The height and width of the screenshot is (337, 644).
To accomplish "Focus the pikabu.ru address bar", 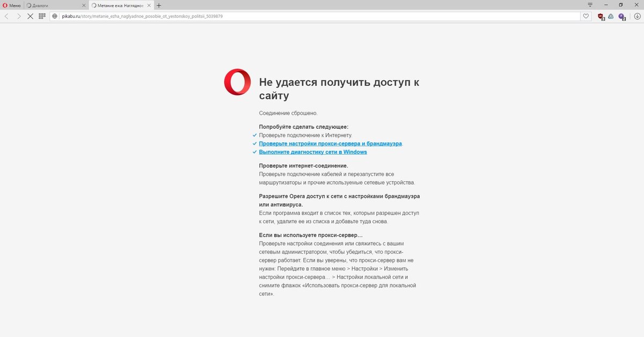I will [319, 16].
